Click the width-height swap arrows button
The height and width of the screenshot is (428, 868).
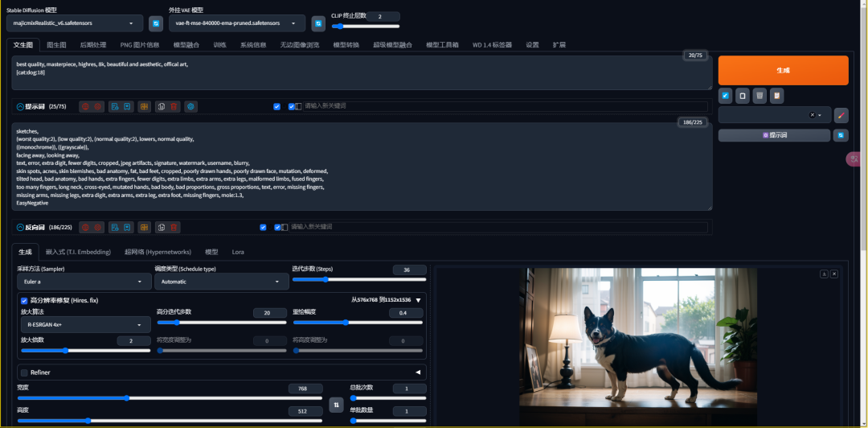[x=336, y=405]
